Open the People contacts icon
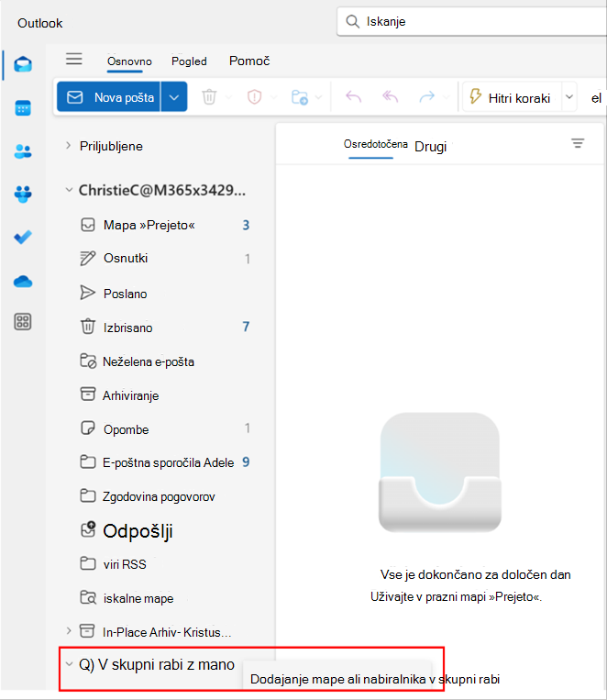Viewport: 607px width, 700px height. click(23, 151)
